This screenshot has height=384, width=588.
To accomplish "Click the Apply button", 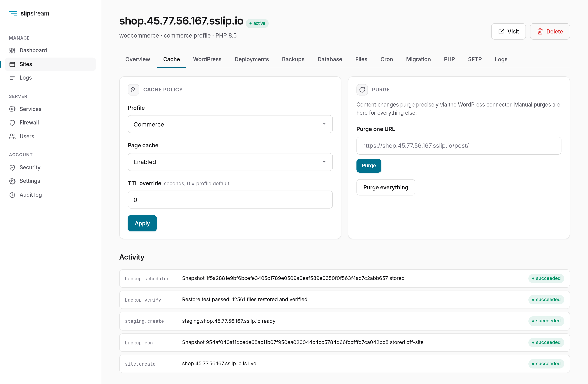I will point(142,223).
